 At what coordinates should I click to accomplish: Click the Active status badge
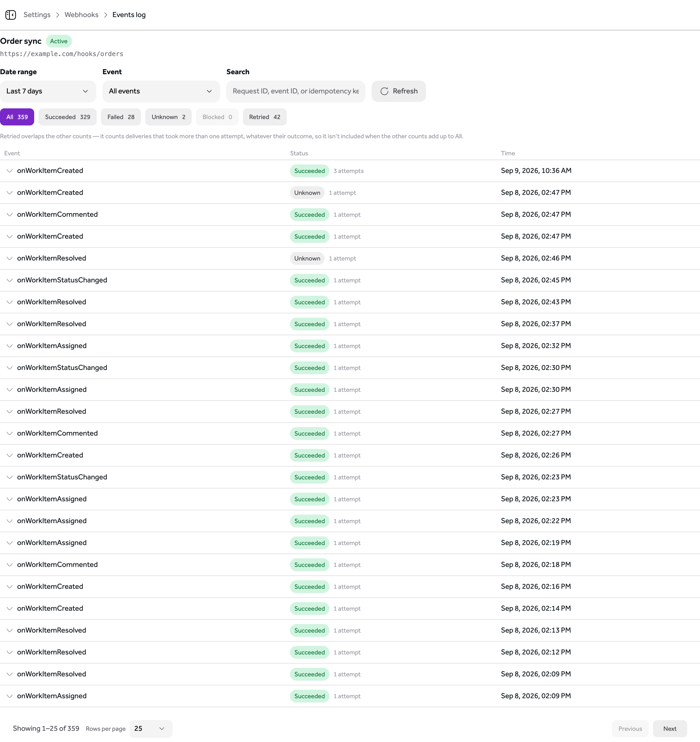coord(59,41)
